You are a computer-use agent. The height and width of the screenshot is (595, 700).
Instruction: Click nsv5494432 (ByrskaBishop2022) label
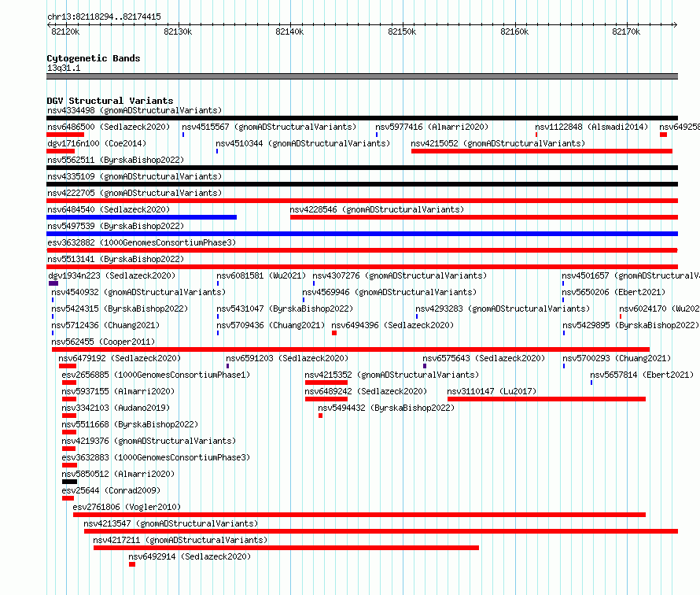(386, 408)
